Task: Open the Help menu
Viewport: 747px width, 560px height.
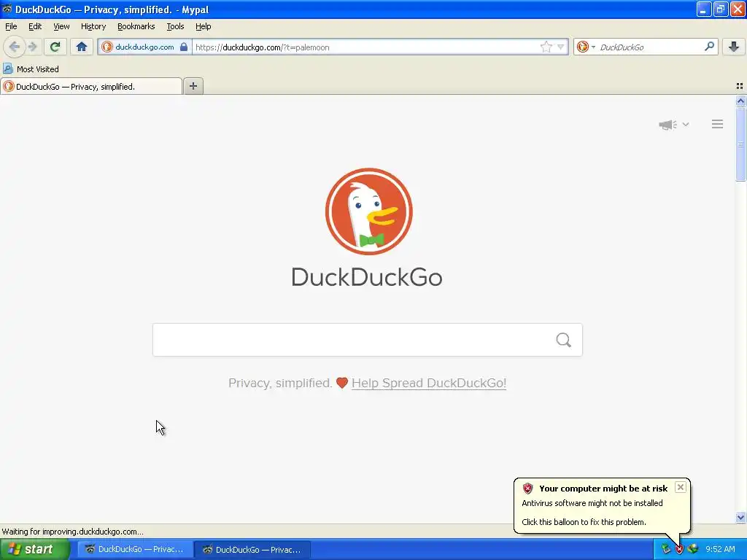Action: pyautogui.click(x=204, y=27)
